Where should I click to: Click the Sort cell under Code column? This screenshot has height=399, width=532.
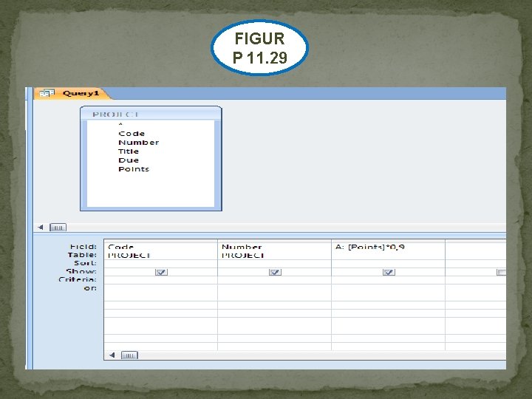click(160, 264)
